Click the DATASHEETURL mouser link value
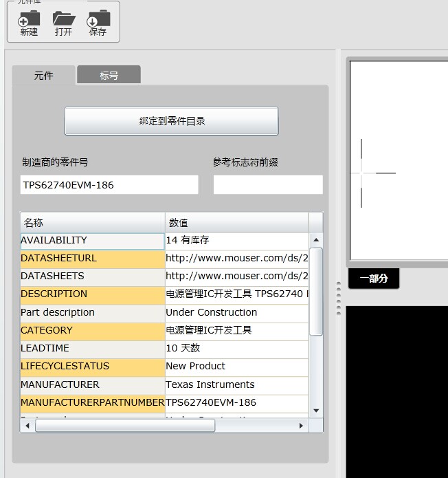Screen dimensions: 448x478 pos(236,259)
